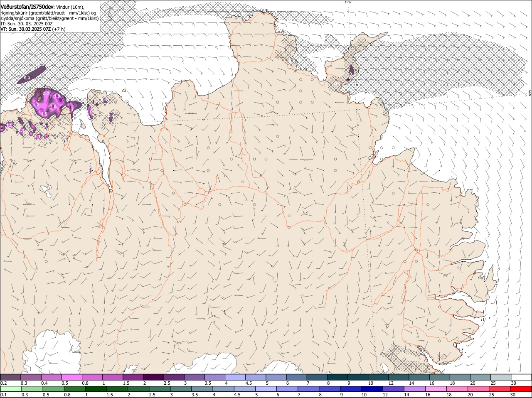Click the lower legend swatch labeled 7
Viewport: 532px width, 398px height.
tap(308, 389)
